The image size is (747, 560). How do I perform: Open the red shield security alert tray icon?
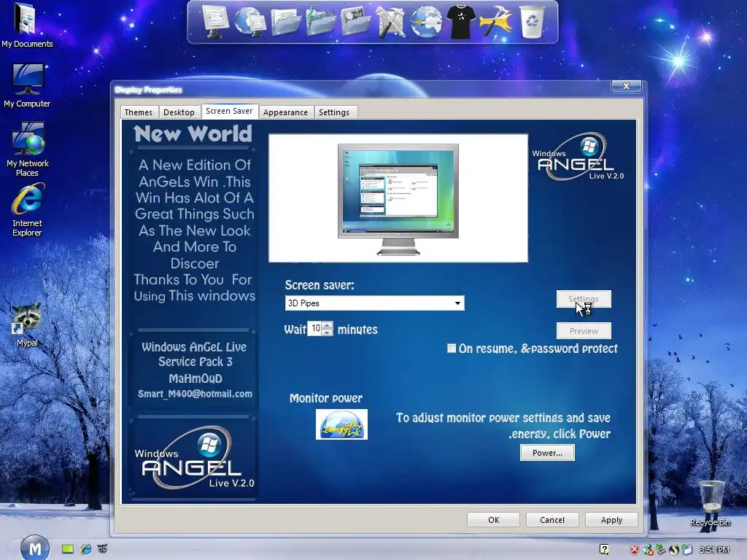634,550
